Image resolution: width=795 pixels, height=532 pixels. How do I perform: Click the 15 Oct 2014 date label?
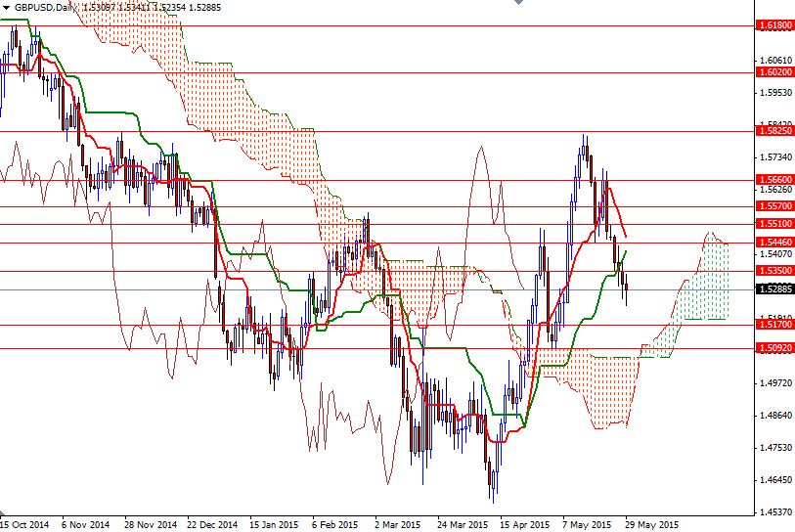[24, 525]
